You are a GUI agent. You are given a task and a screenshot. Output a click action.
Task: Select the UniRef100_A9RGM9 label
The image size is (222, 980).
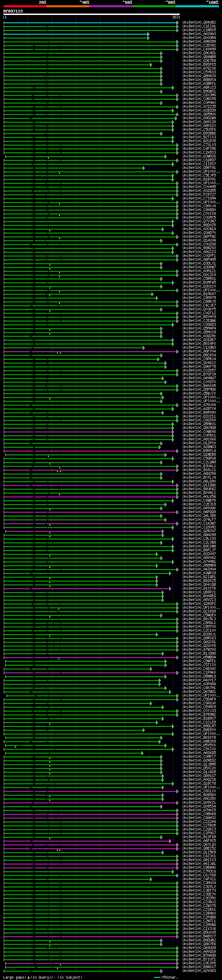[x=199, y=41]
